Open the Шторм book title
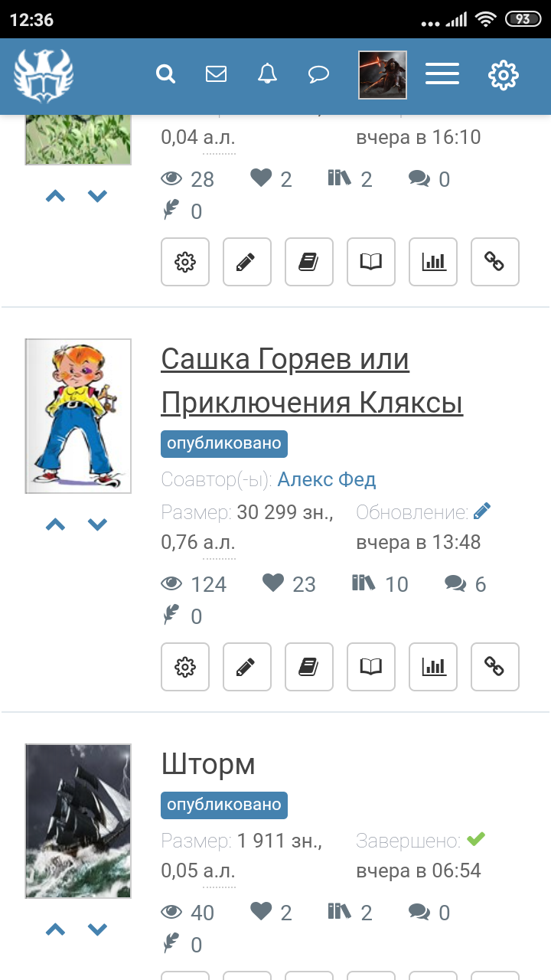Image resolution: width=551 pixels, height=980 pixels. click(208, 764)
